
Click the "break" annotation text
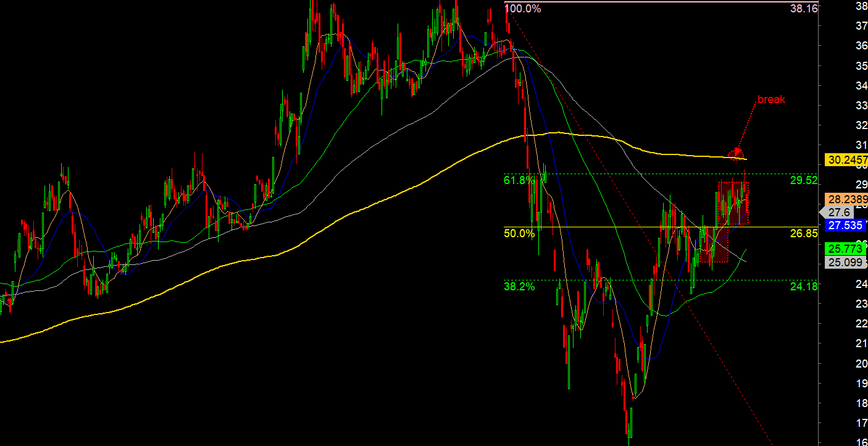coord(771,99)
